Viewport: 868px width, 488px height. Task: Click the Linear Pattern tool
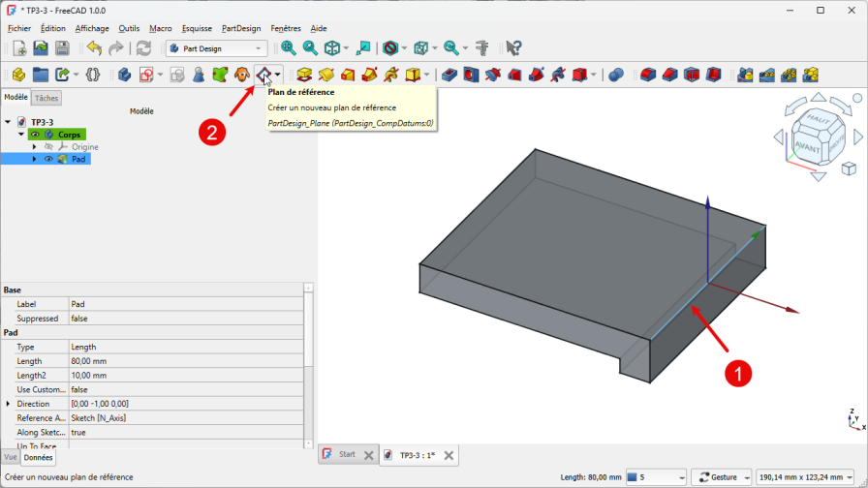coord(766,75)
